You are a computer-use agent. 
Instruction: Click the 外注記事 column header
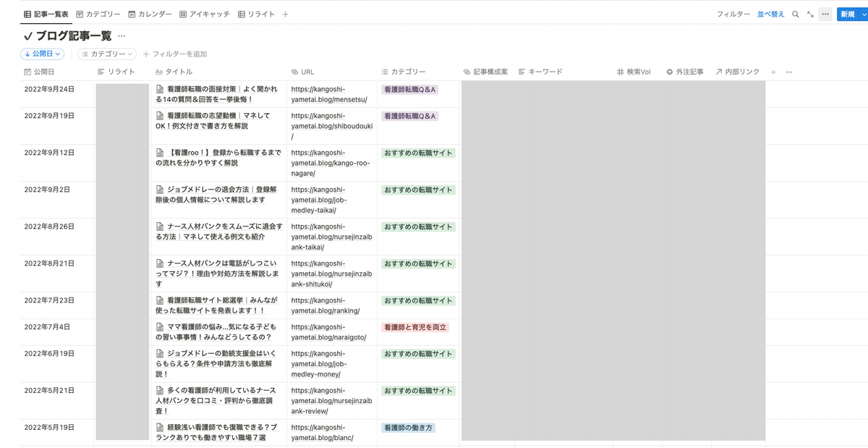684,72
